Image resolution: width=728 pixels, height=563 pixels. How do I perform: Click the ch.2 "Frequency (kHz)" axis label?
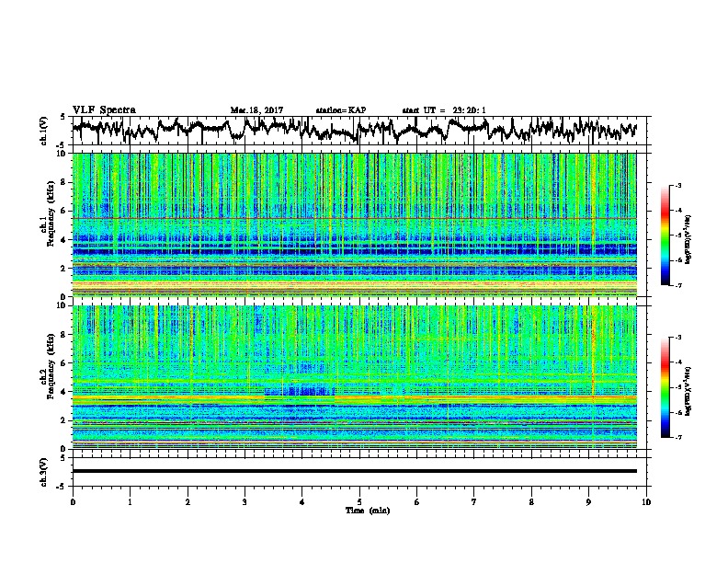pyautogui.click(x=51, y=366)
